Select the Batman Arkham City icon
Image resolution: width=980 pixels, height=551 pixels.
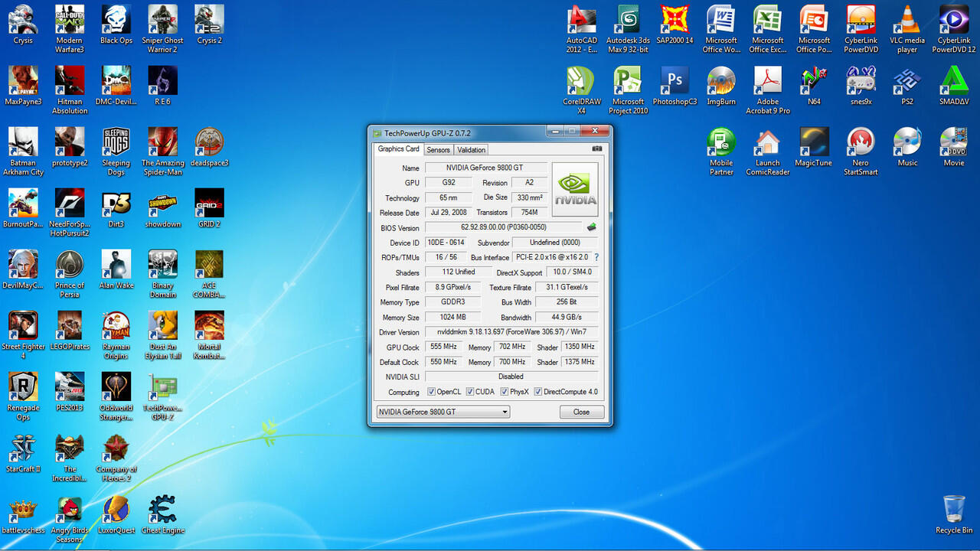pos(23,152)
